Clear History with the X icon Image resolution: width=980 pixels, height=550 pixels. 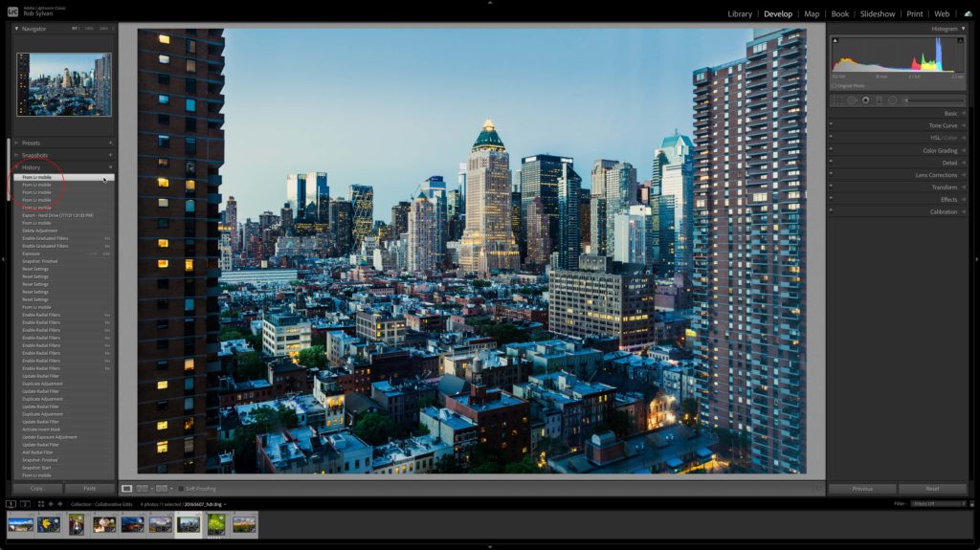pos(111,167)
